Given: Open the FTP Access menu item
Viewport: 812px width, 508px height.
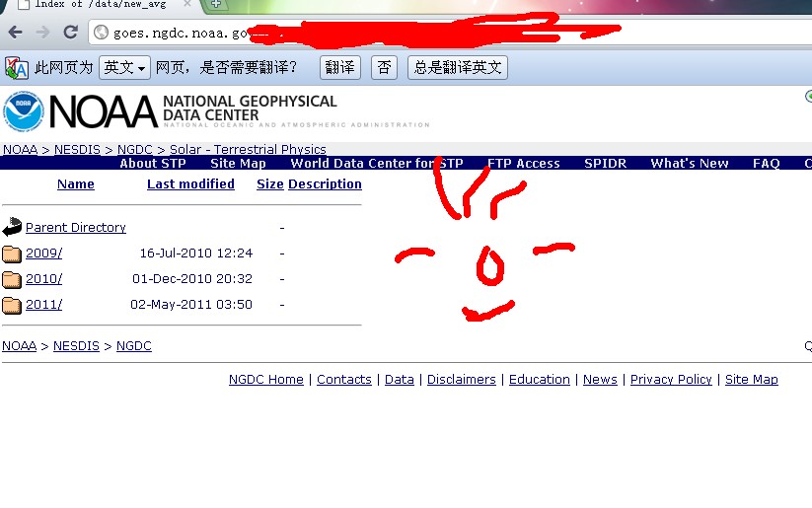Looking at the screenshot, I should (x=524, y=163).
